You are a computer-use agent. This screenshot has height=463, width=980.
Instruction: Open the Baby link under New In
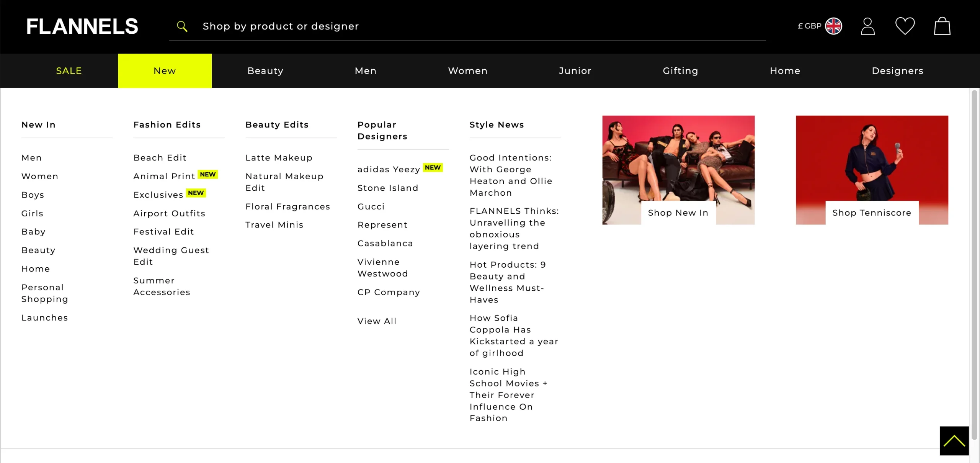[x=33, y=232]
